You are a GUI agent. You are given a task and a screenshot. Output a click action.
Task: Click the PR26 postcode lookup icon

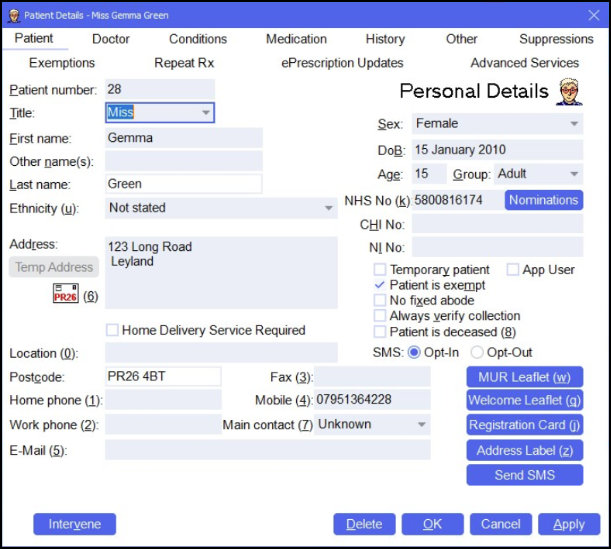click(x=65, y=295)
